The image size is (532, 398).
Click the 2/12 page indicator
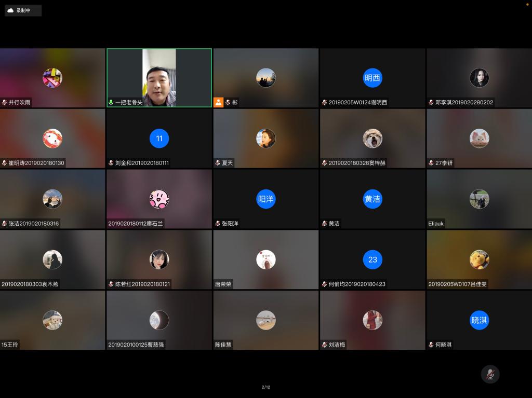(x=265, y=387)
